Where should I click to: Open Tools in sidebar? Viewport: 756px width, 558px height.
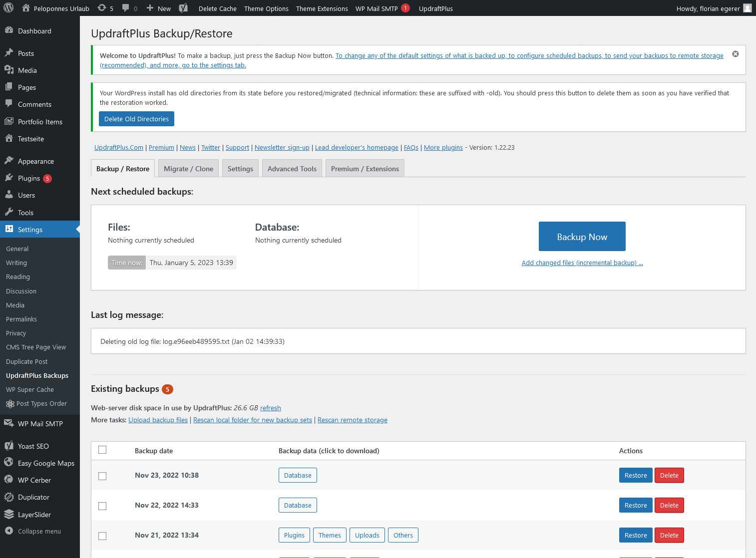point(40,213)
